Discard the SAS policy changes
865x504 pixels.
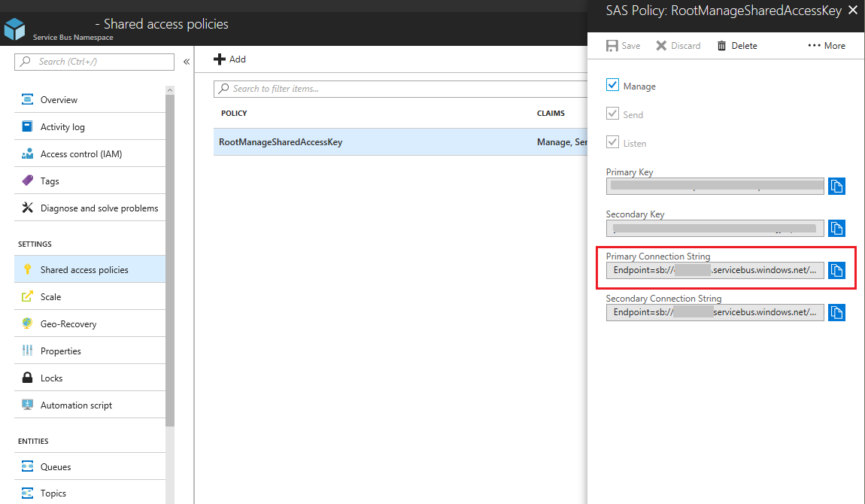(x=678, y=46)
